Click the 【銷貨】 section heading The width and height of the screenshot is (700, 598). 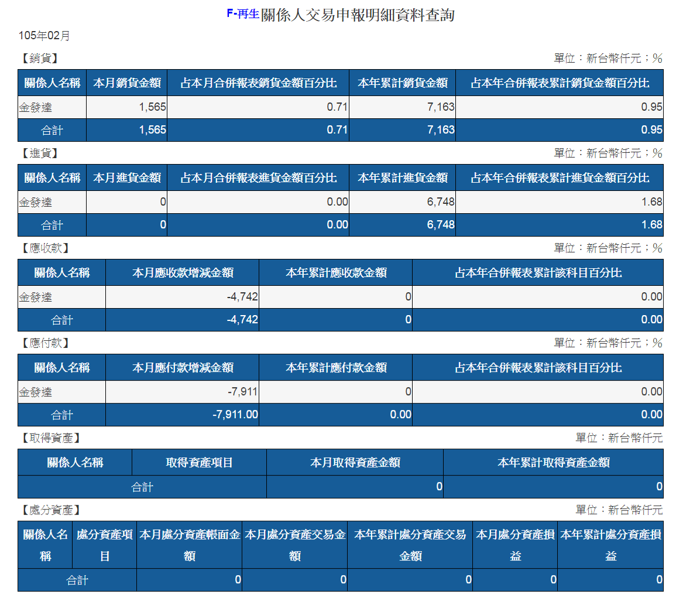(x=40, y=58)
